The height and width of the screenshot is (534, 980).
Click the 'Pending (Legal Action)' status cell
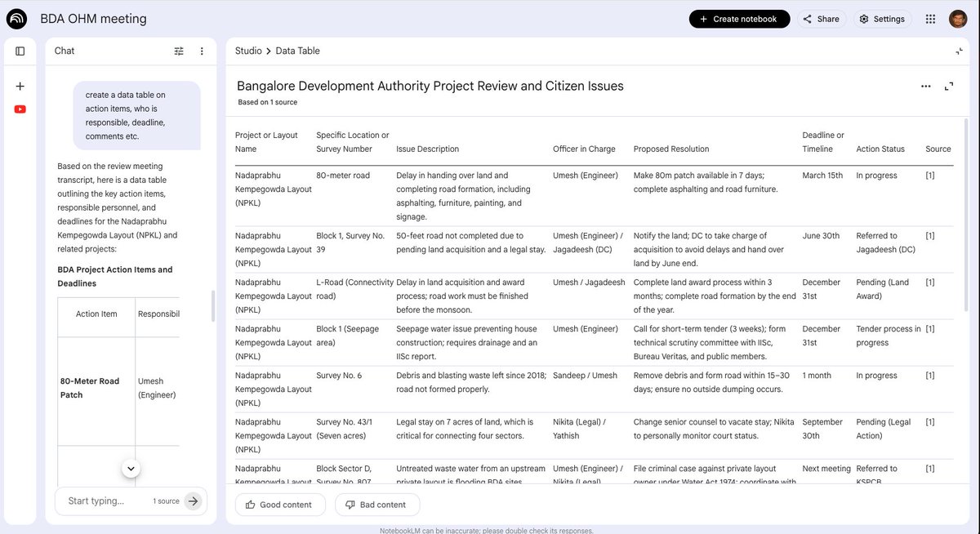(884, 429)
